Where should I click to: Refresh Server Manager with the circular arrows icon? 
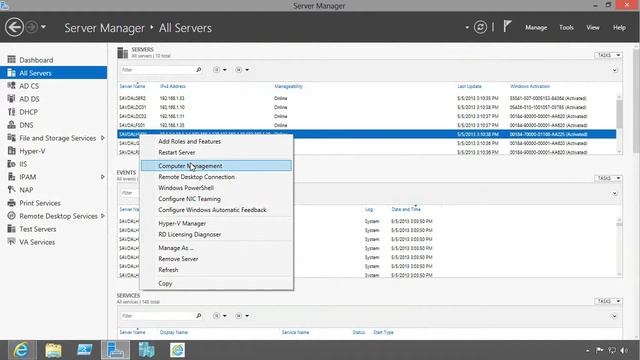[x=480, y=27]
